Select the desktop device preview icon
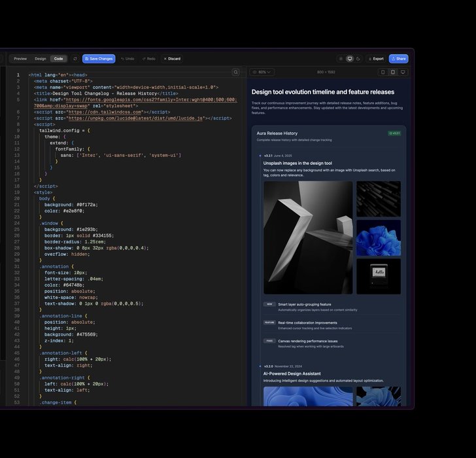 point(403,72)
